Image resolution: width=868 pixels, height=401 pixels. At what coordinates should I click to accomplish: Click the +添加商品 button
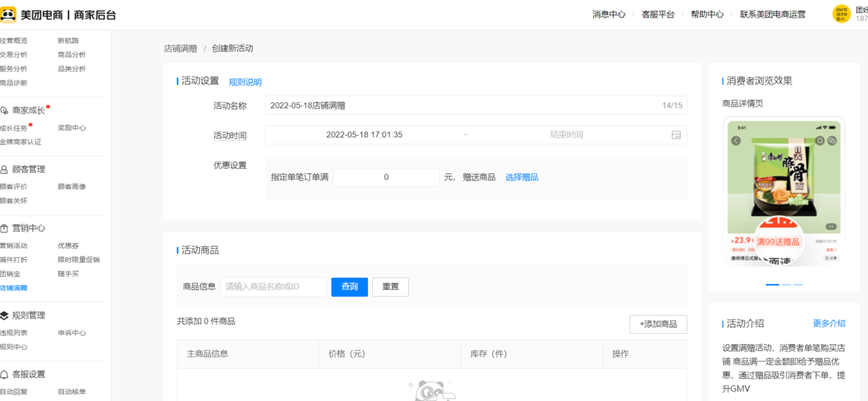pyautogui.click(x=658, y=324)
